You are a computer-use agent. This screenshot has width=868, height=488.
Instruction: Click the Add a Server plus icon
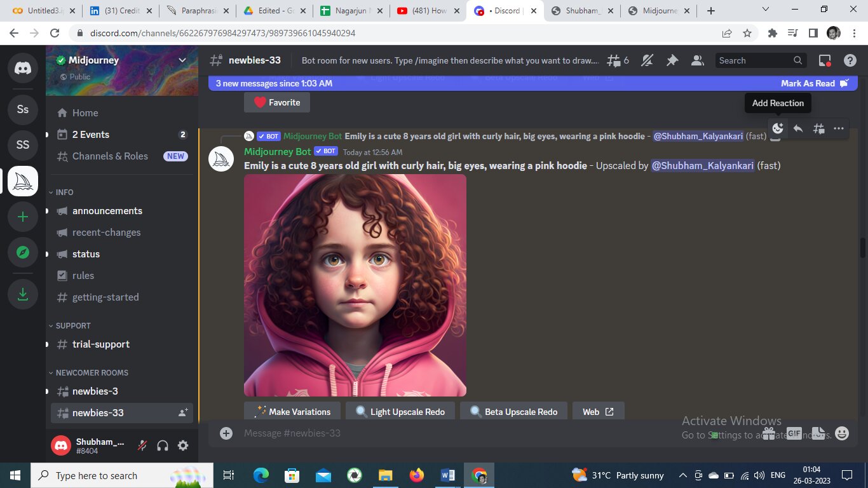point(23,217)
